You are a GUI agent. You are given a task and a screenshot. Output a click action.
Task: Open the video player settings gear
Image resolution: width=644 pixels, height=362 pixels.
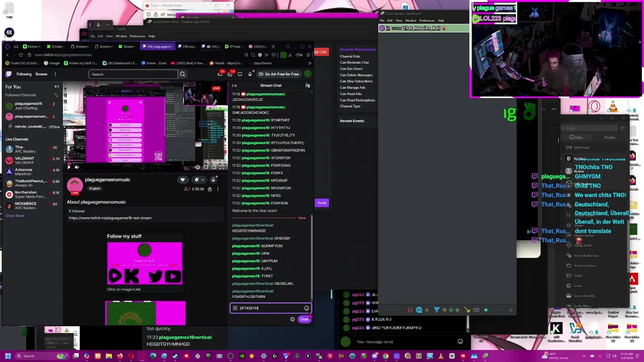(x=198, y=167)
